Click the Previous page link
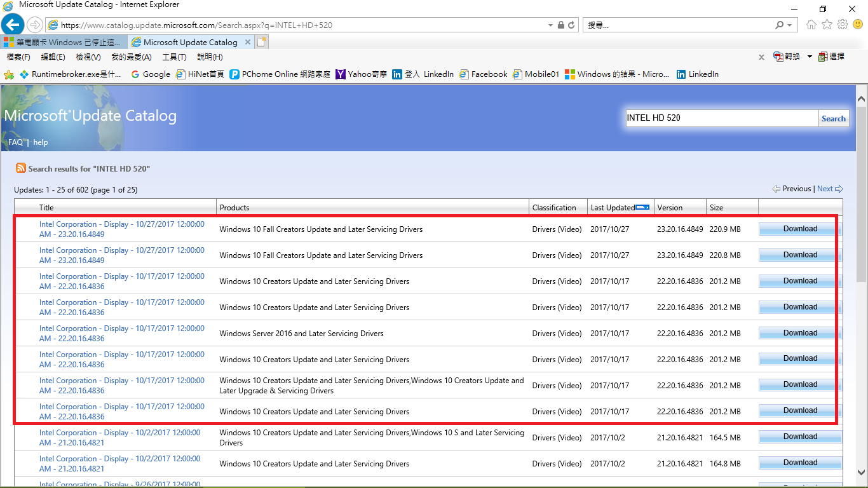 (x=792, y=189)
